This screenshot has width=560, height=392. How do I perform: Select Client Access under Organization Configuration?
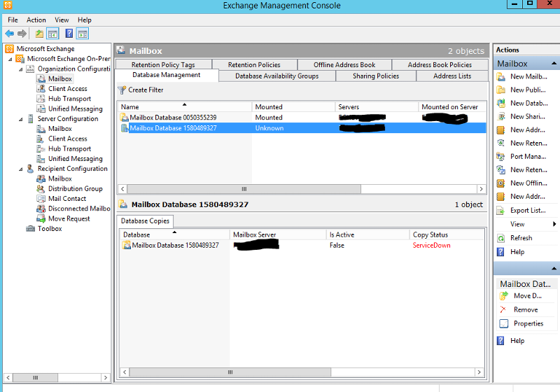coord(67,89)
